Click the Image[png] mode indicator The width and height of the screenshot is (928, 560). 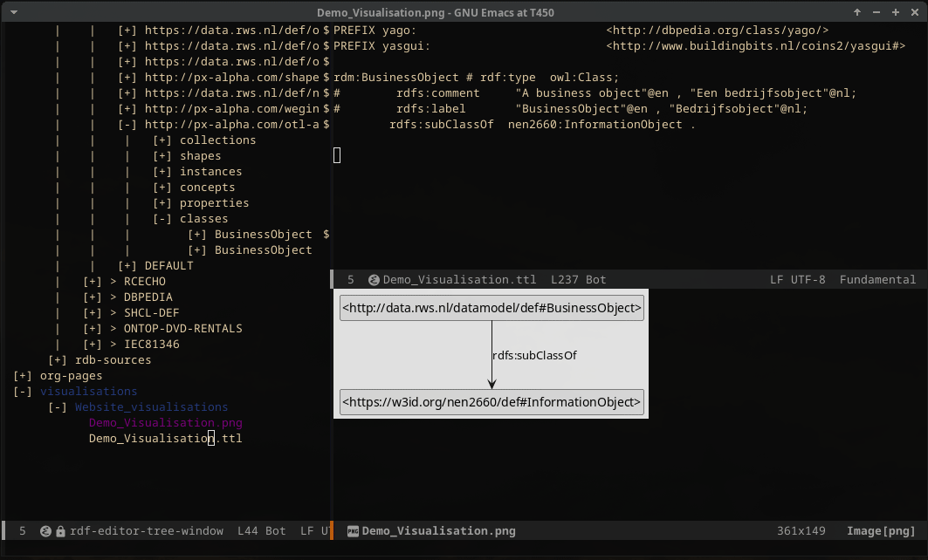click(881, 530)
